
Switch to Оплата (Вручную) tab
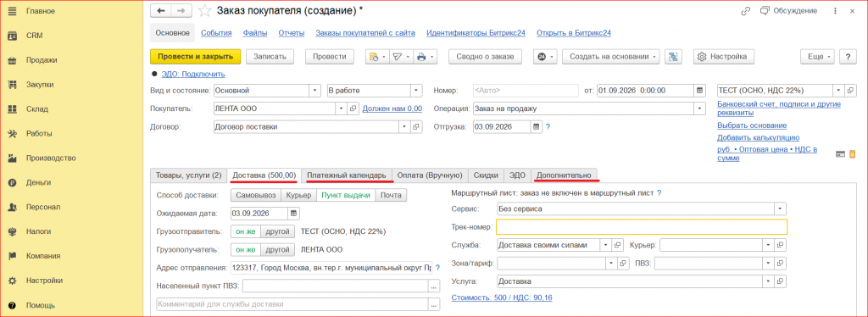tap(430, 175)
